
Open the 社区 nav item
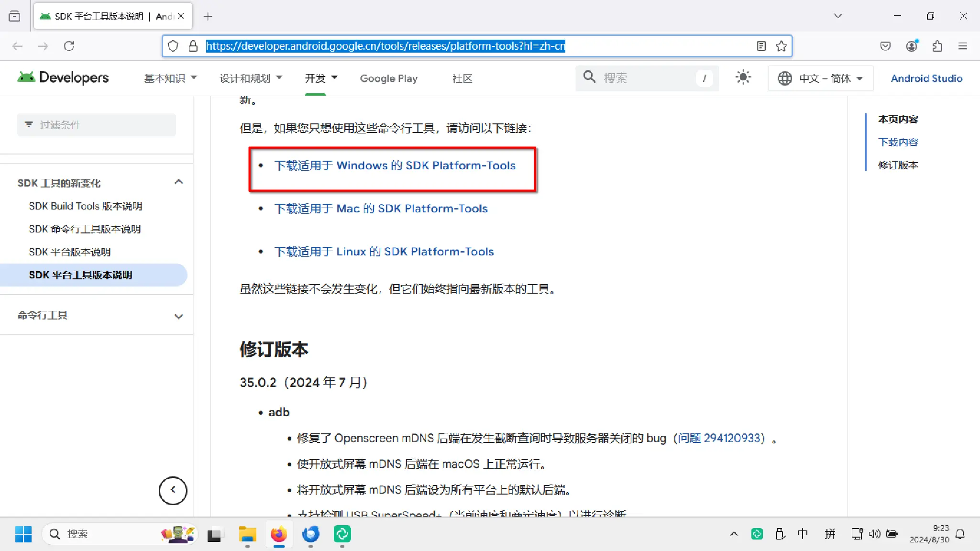tap(462, 78)
